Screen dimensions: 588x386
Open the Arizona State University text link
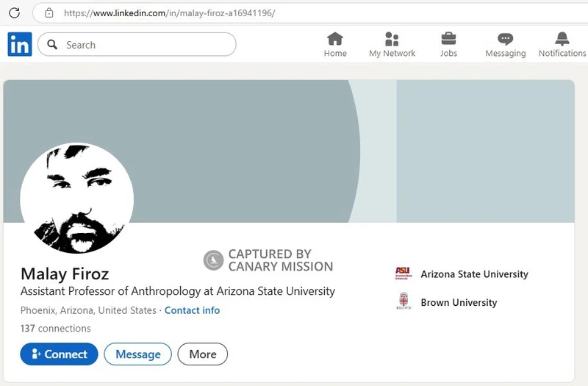point(474,274)
